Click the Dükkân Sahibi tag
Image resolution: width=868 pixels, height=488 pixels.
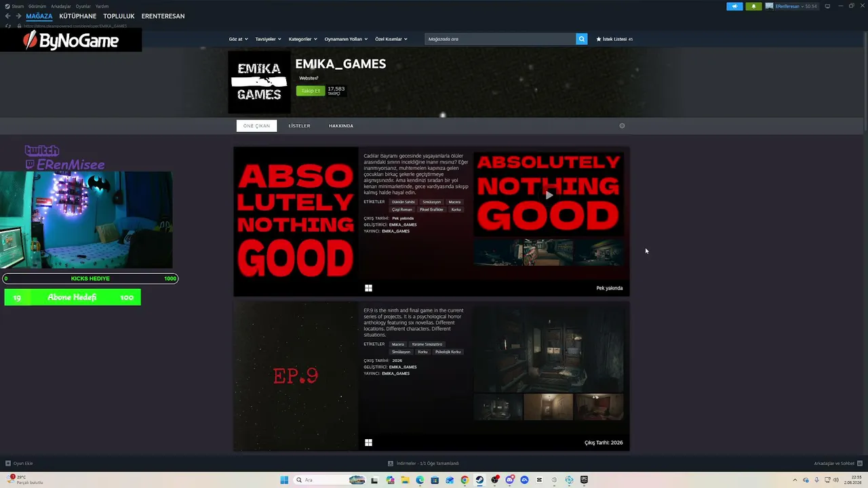pyautogui.click(x=403, y=202)
